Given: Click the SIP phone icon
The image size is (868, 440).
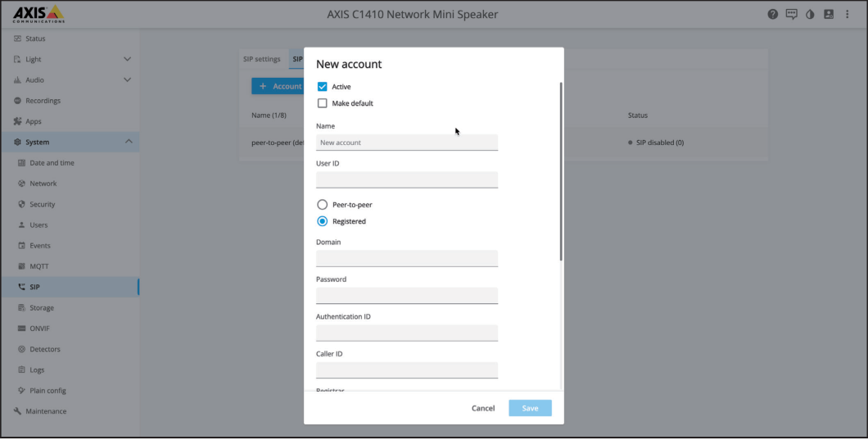Looking at the screenshot, I should pyautogui.click(x=21, y=287).
